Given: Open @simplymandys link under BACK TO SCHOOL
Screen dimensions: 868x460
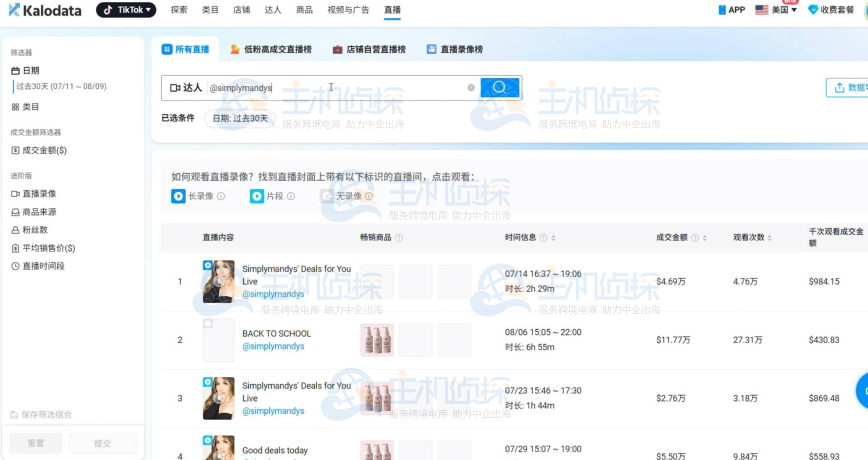Looking at the screenshot, I should [x=273, y=346].
